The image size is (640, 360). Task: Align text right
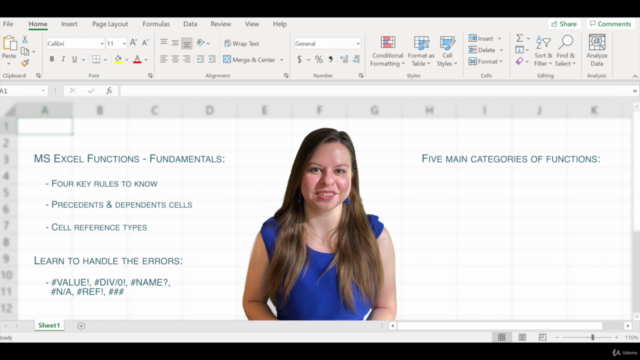tap(187, 60)
